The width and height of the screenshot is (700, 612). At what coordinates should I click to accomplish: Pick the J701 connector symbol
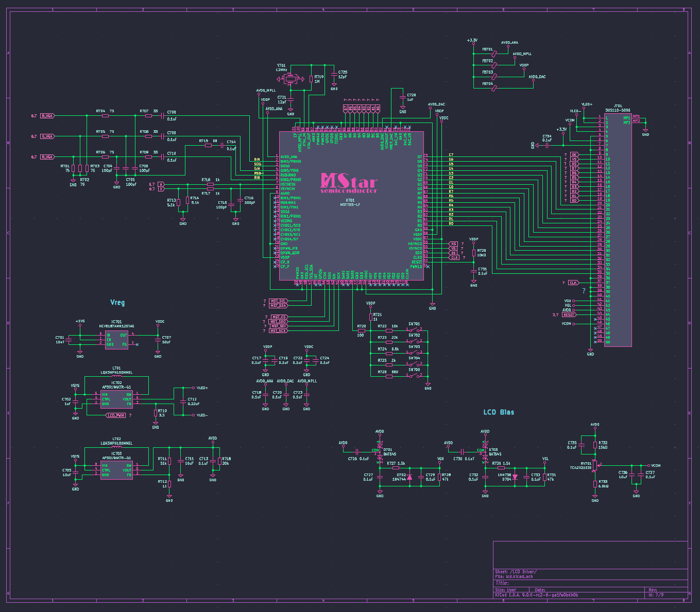(x=618, y=230)
